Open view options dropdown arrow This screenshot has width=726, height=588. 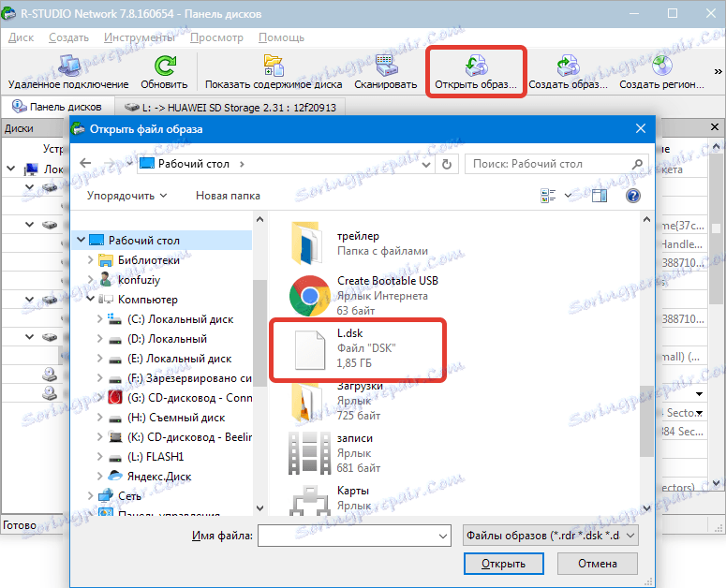[x=568, y=196]
